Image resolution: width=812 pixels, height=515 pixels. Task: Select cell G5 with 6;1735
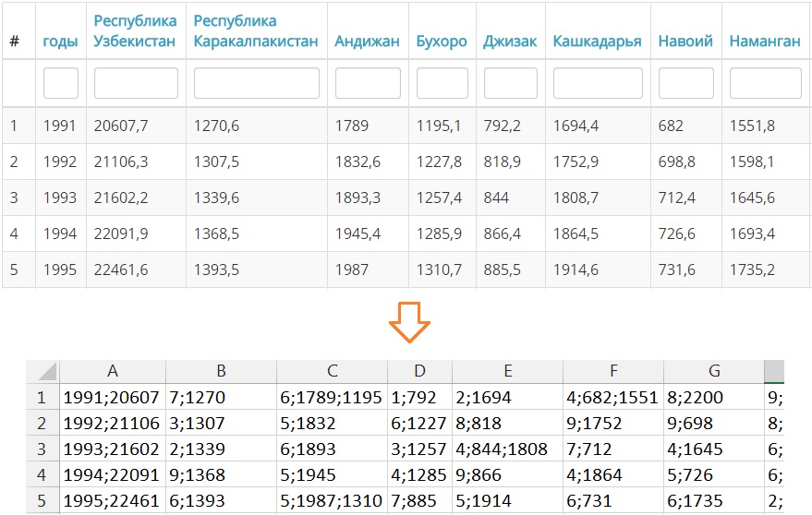click(713, 500)
